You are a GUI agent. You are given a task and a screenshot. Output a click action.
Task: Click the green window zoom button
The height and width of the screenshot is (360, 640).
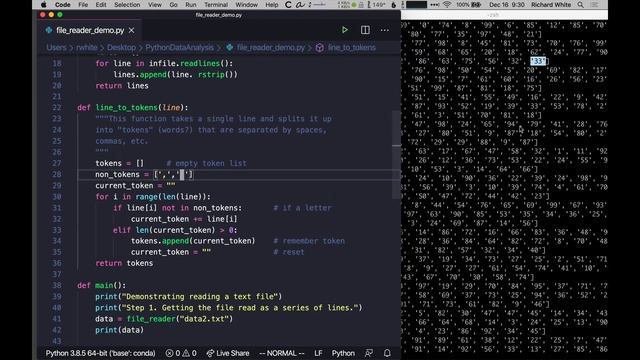click(60, 15)
